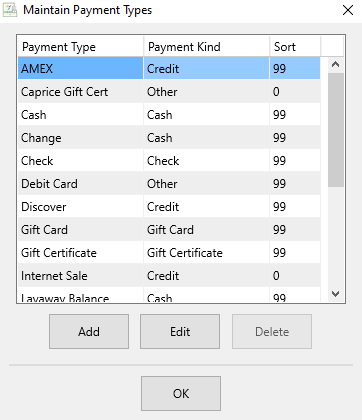Confirm with the OK button
Viewport: 362px width, 420px height.
pyautogui.click(x=181, y=394)
